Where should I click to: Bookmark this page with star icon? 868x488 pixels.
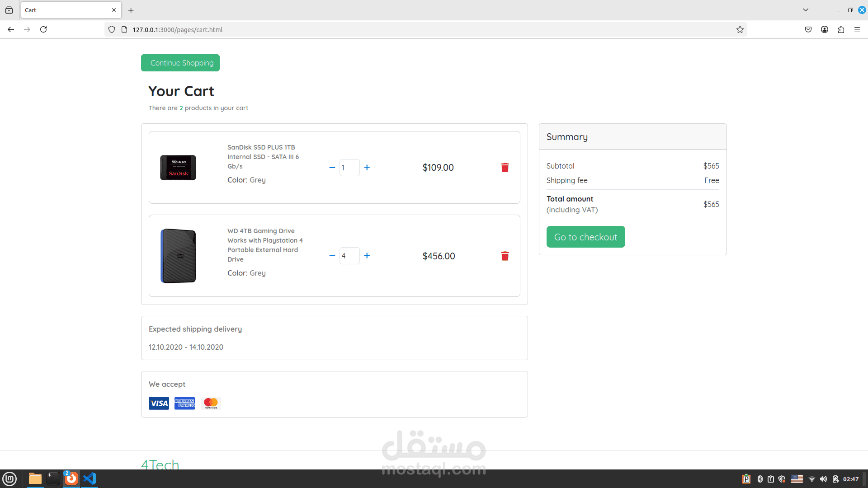740,29
